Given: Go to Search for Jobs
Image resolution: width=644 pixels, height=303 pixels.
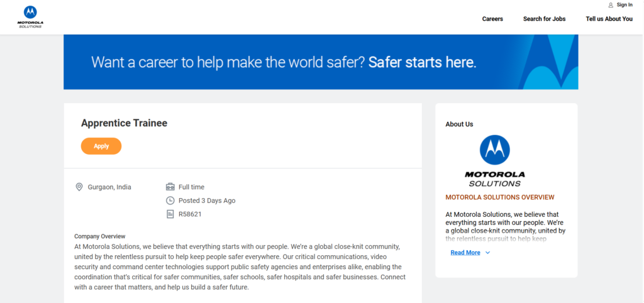Looking at the screenshot, I should pyautogui.click(x=544, y=19).
